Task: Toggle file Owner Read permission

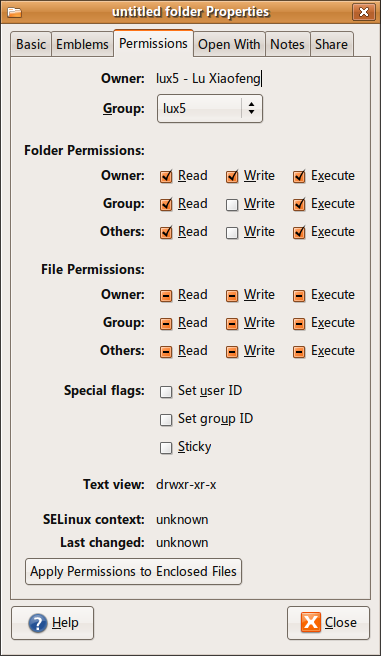Action: tap(166, 296)
